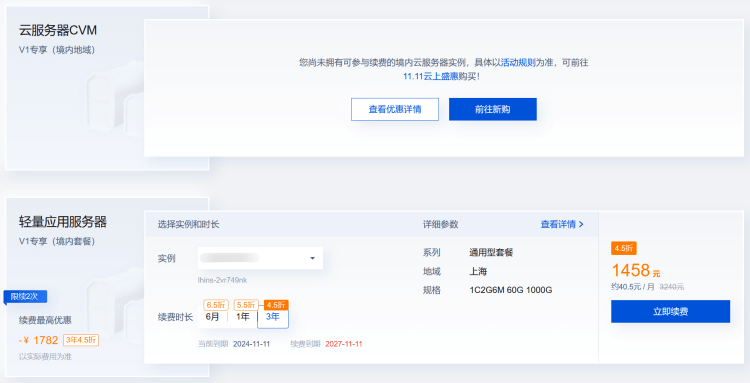Click the 前往新购 button
Screen dimensions: 750x383
[x=493, y=109]
